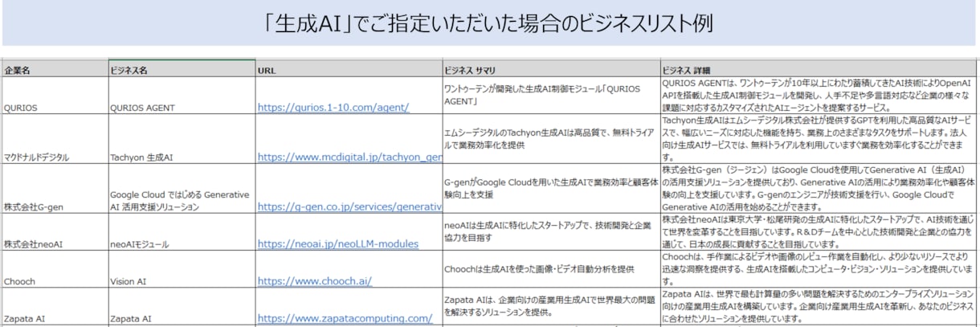Select the Tachyon 生成AI business name cell
The width and height of the screenshot is (980, 327).
pos(182,140)
